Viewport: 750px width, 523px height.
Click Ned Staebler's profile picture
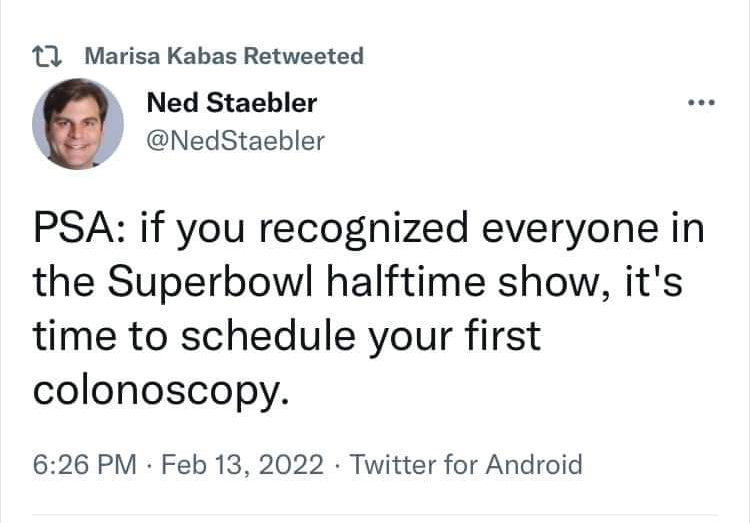click(77, 124)
